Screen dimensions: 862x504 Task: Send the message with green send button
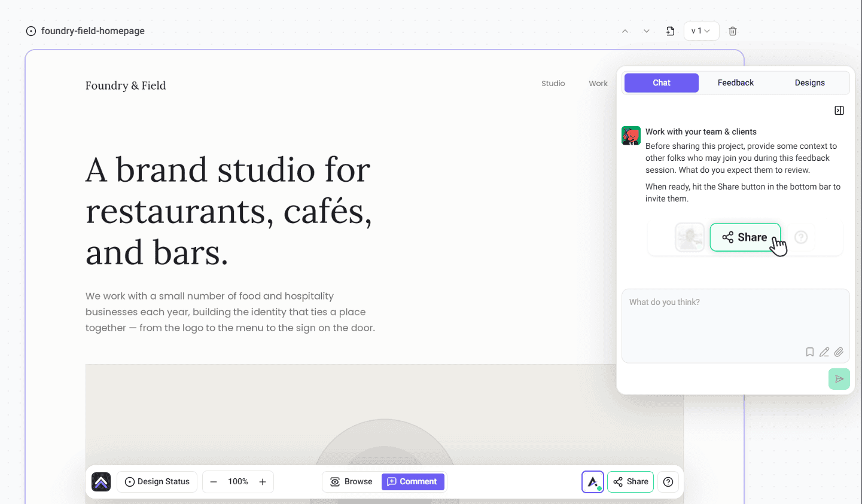[x=839, y=379]
